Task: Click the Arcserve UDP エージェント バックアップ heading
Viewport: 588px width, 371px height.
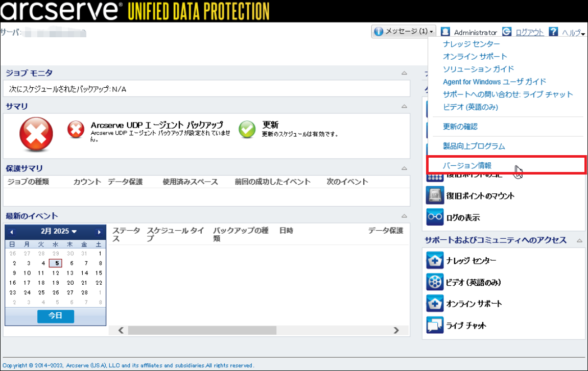Action: [157, 125]
